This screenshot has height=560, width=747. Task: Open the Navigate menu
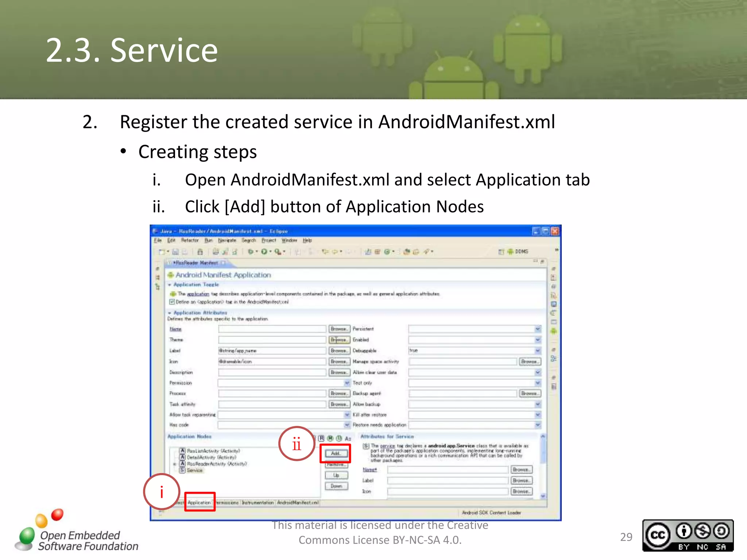(x=227, y=240)
